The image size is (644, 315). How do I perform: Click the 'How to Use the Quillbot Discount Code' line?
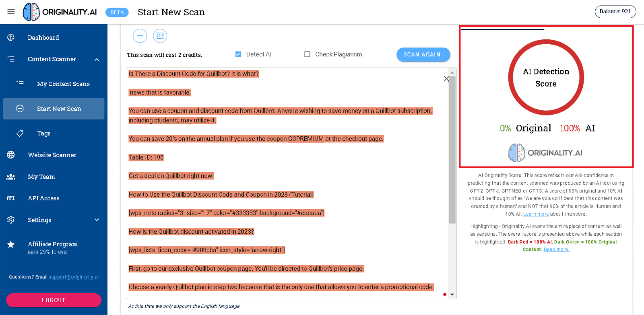[x=221, y=195]
